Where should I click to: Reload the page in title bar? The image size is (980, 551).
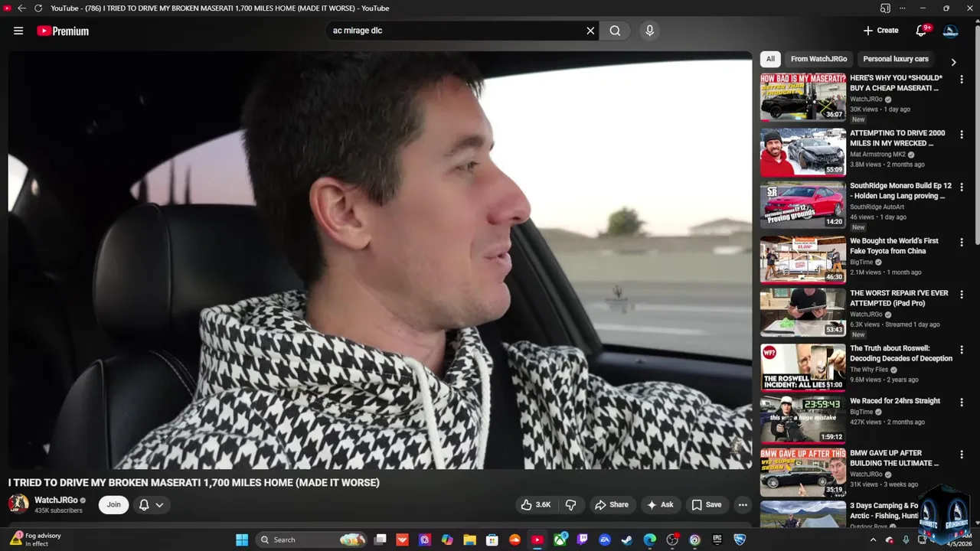point(38,8)
